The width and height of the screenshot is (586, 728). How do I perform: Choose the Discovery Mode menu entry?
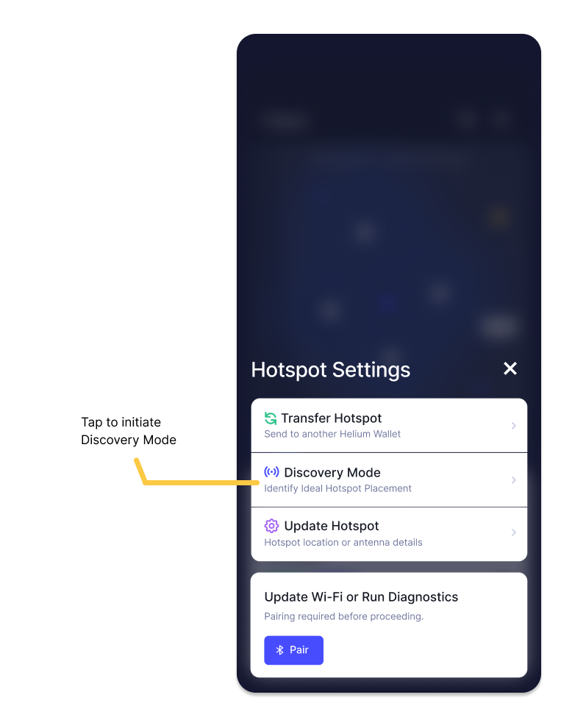tap(389, 479)
